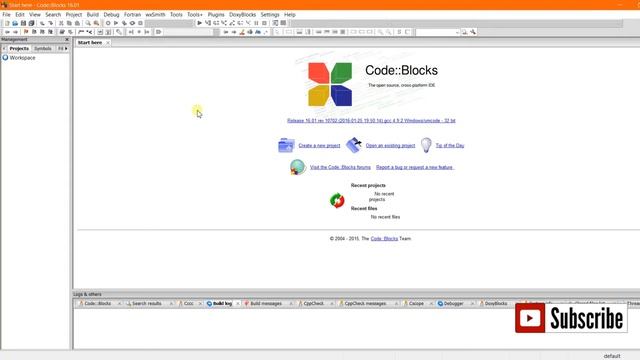The width and height of the screenshot is (640, 360).
Task: Click the 'default' status bar text
Action: 612,356
